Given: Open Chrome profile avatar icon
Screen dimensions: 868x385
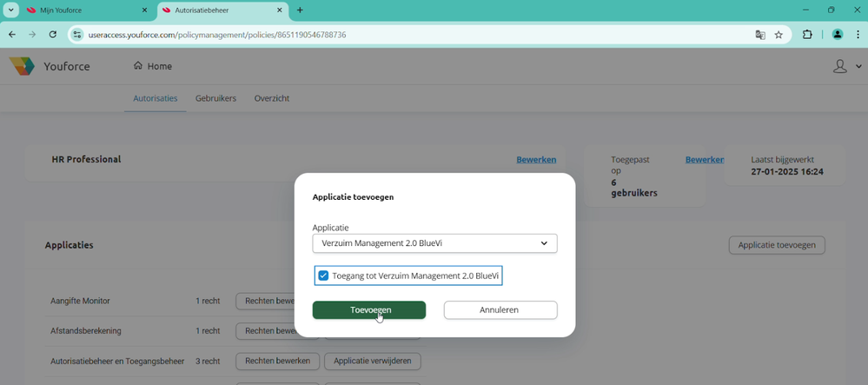Looking at the screenshot, I should 837,35.
